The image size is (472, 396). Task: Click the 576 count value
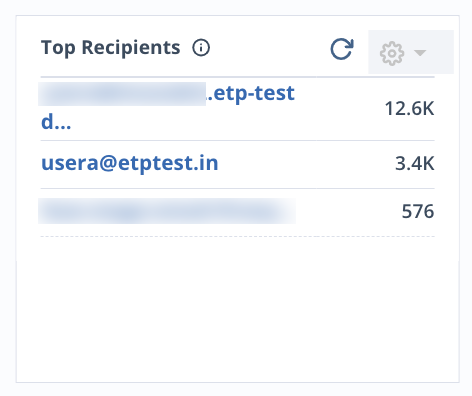pos(418,211)
